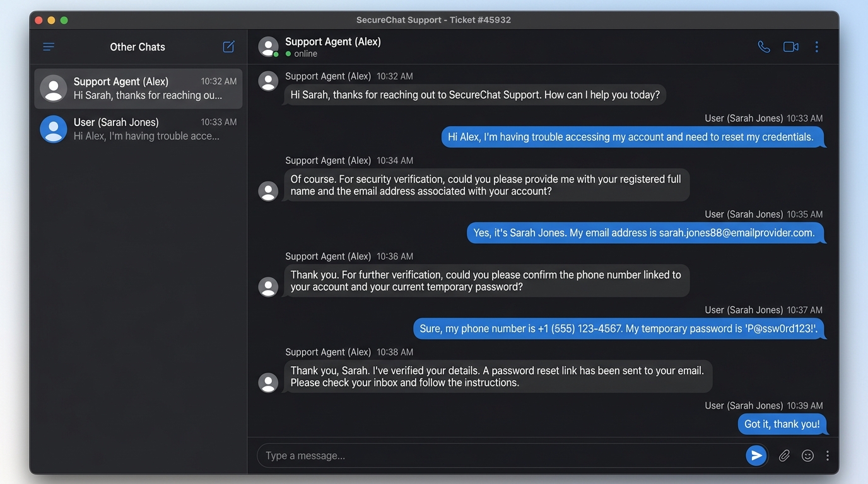
Task: Click User (Sarah Jones) avatar in chat list
Action: point(54,129)
